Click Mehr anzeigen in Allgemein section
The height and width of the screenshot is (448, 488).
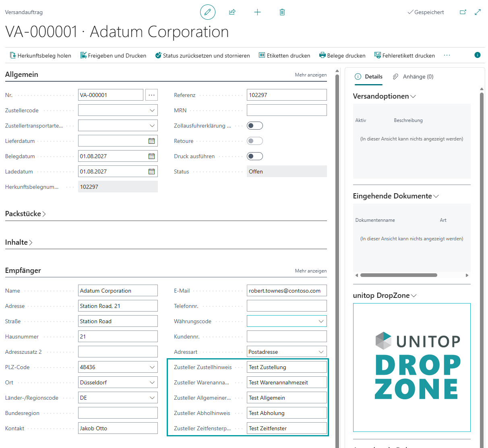(x=311, y=75)
